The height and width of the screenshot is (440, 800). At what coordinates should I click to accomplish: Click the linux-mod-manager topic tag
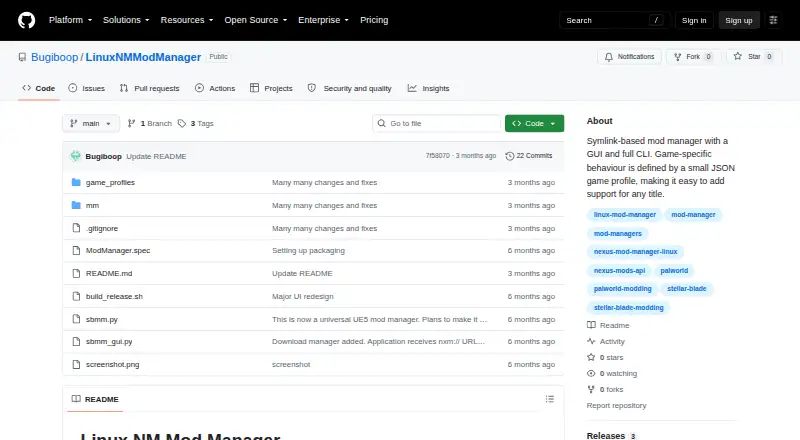(x=624, y=215)
